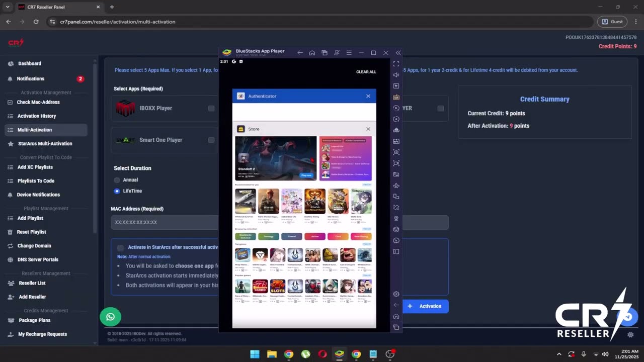Open Reseller List in sidebar
This screenshot has width=644, height=362.
pos(32,283)
